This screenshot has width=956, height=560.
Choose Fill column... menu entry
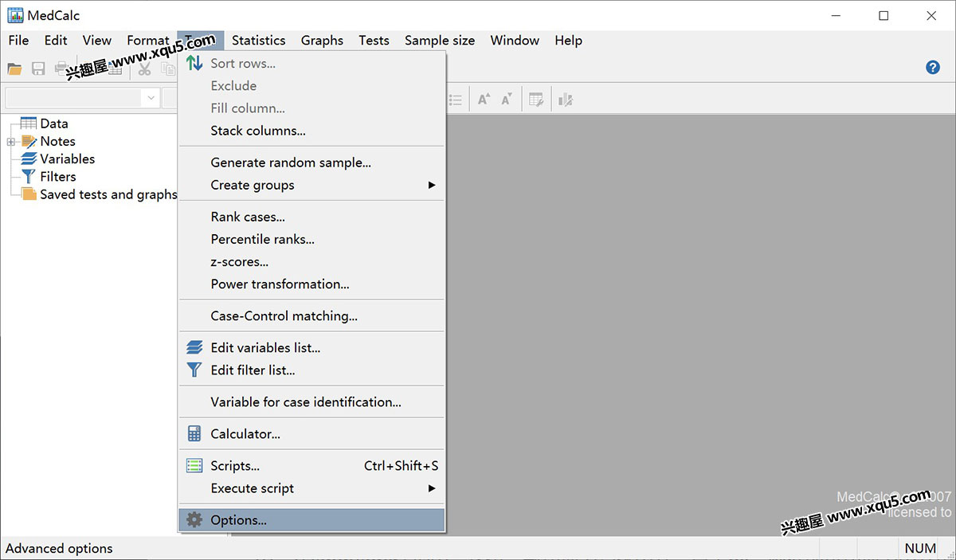311,108
